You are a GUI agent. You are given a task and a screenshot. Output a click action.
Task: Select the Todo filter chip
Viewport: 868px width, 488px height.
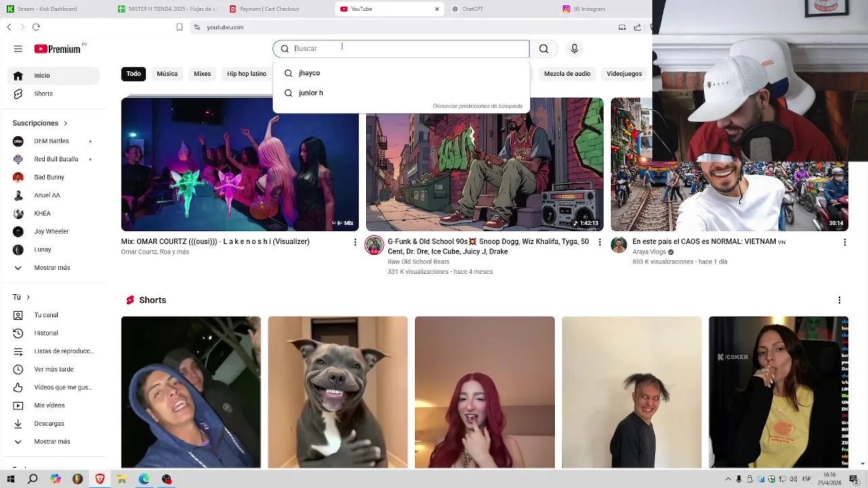(x=134, y=74)
